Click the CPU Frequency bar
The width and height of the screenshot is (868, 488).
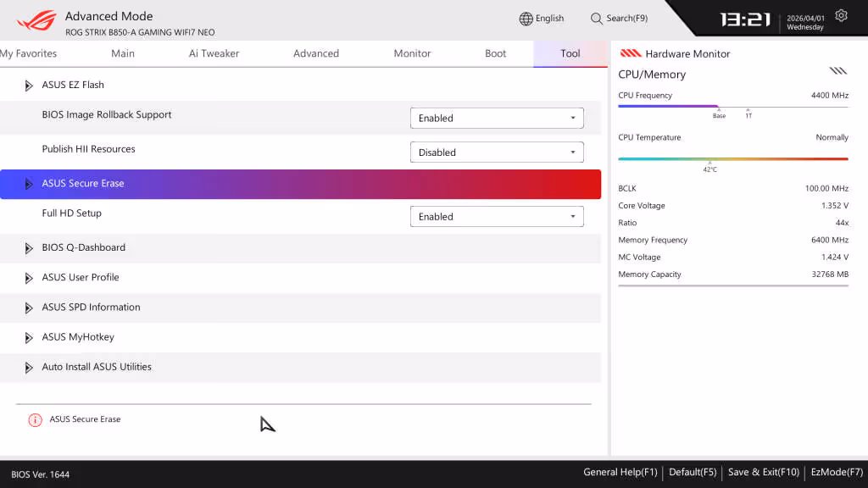[733, 106]
